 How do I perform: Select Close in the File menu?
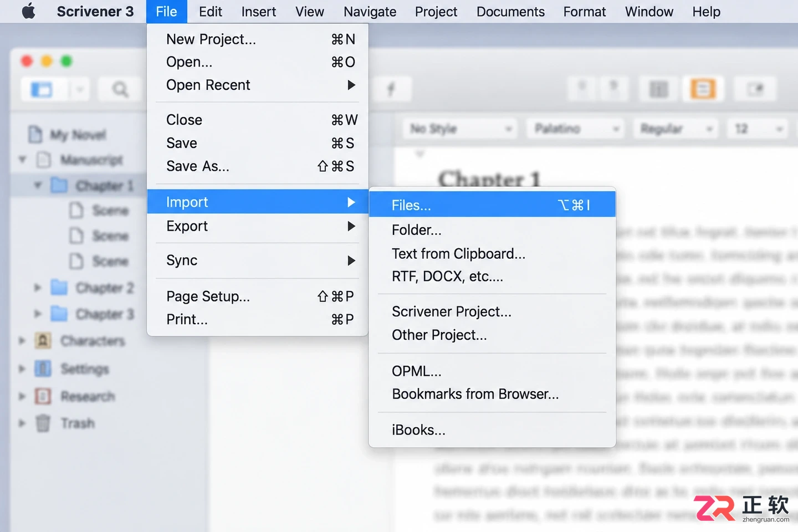coord(258,120)
